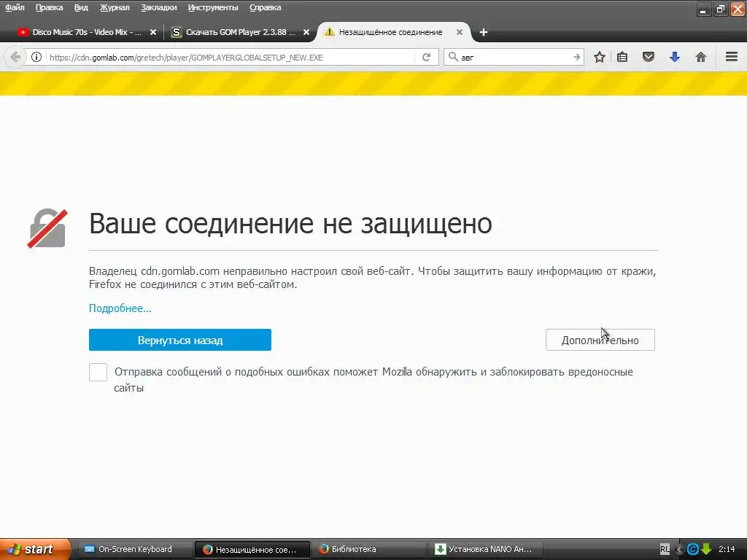
Task: Open the Журнал menu
Action: (115, 7)
